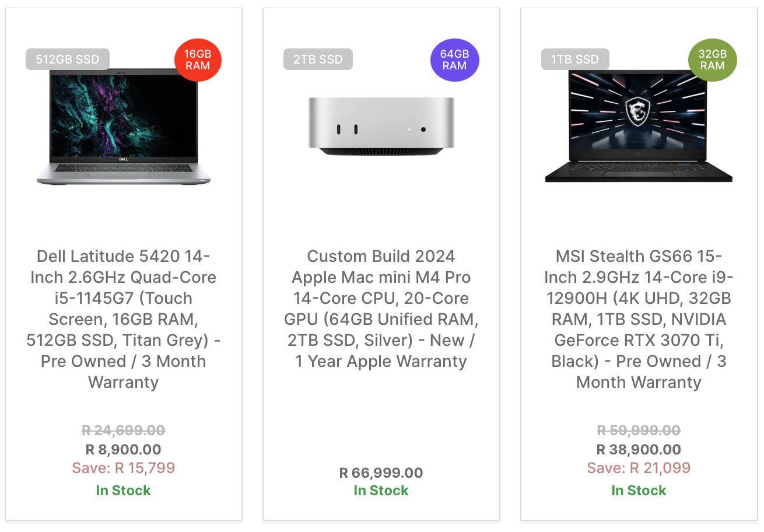This screenshot has width=764, height=532.
Task: Open the MSI Stealth laptop image
Action: click(639, 127)
